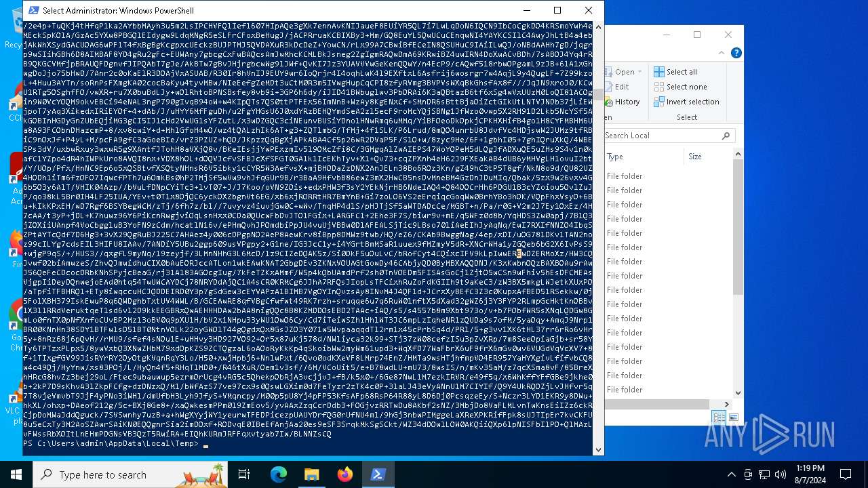
Task: Maximize the File Explorer window
Action: [x=696, y=35]
